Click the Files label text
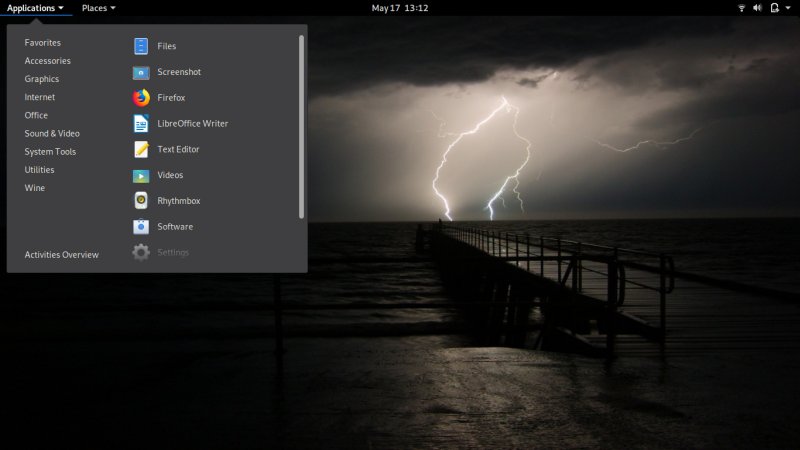The width and height of the screenshot is (800, 450). coord(167,46)
